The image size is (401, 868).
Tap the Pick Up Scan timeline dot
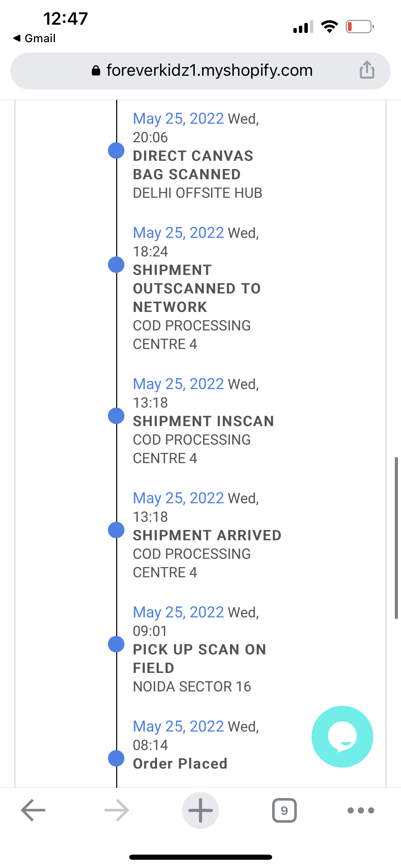tap(116, 644)
